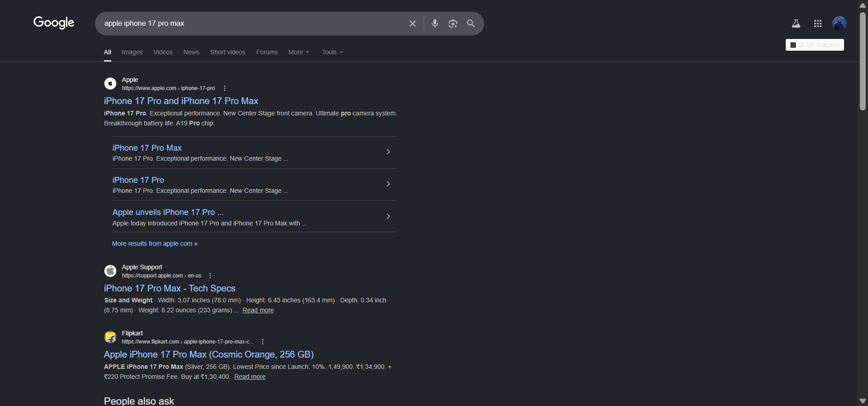Click the support.apple.com › en-us URL
Image resolution: width=868 pixels, height=406 pixels.
coord(161,276)
